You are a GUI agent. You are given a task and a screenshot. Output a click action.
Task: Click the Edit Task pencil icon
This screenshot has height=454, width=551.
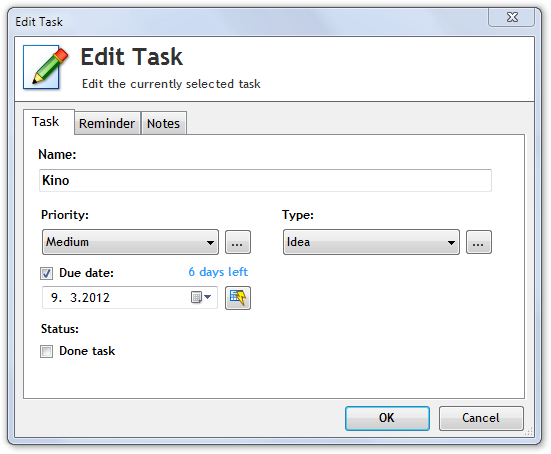coord(46,67)
